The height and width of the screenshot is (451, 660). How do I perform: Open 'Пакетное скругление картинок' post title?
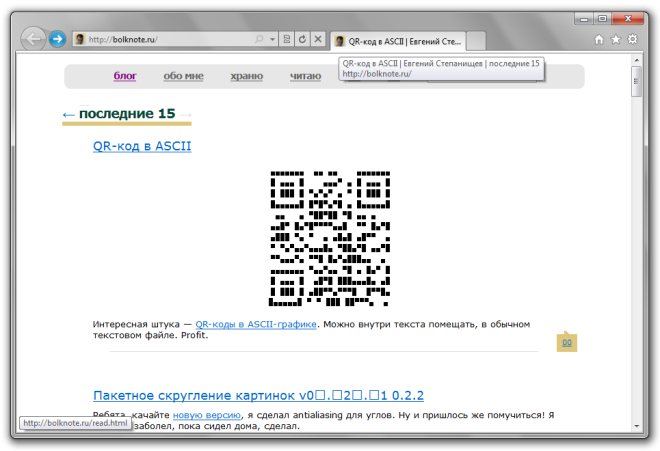[x=258, y=395]
